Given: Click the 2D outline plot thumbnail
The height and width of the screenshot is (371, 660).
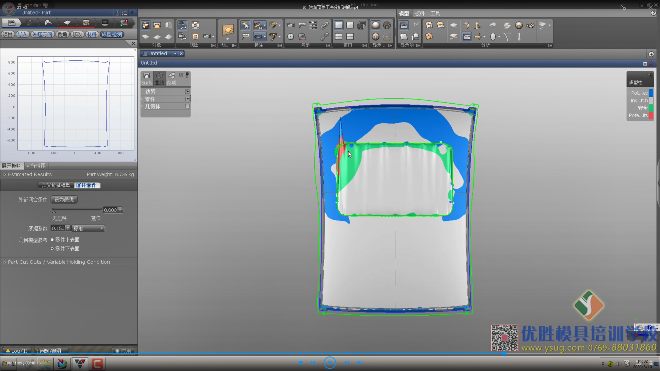Looking at the screenshot, I should [x=76, y=104].
